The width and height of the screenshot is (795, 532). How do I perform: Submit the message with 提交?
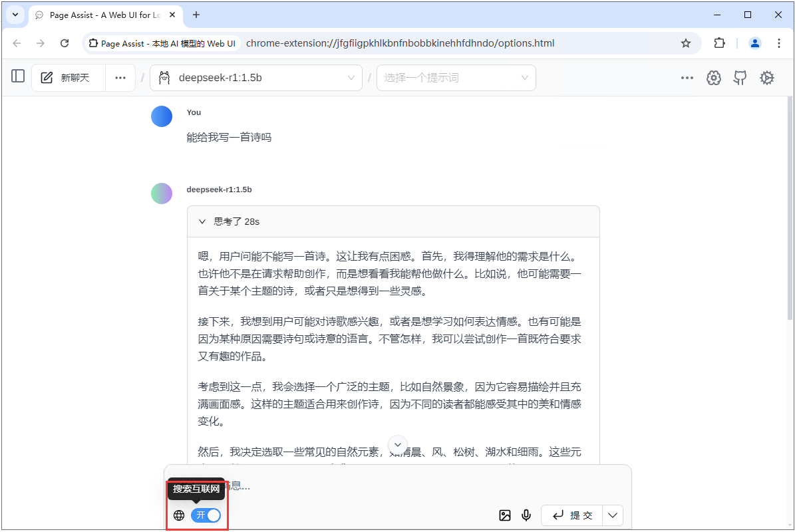coord(572,515)
